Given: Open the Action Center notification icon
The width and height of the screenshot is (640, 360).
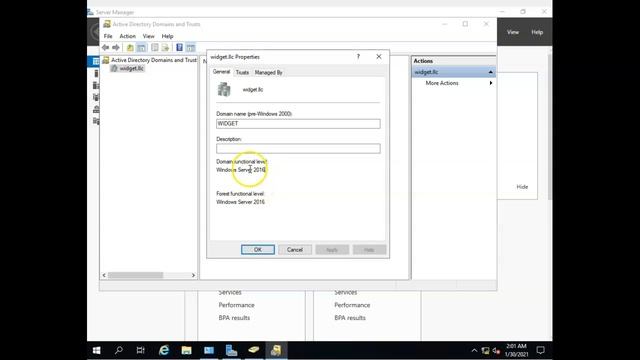Looking at the screenshot, I should pos(540,350).
